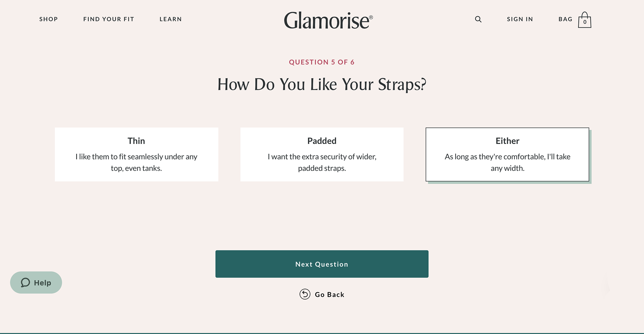The image size is (644, 334).
Task: Continue with the Next Question button
Action: pyautogui.click(x=322, y=264)
